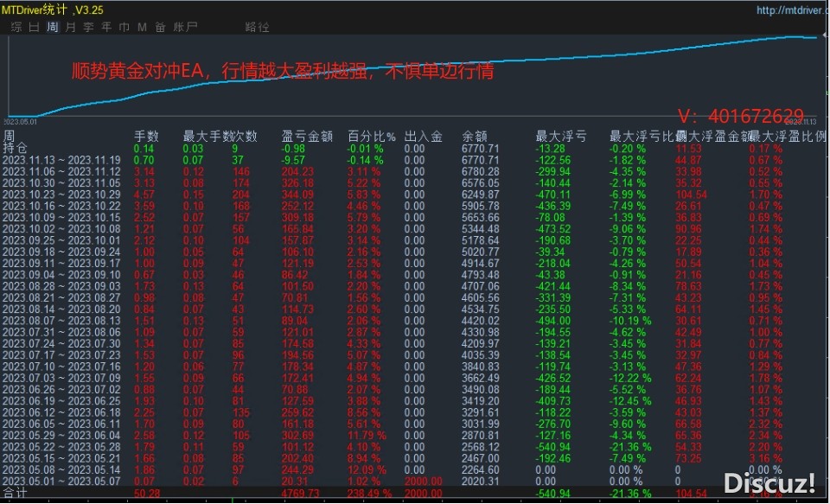
Task: Select the 合计 totals row label
Action: pos(15,493)
